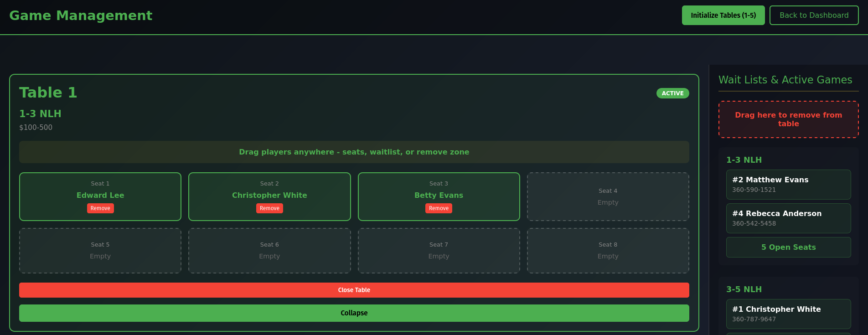This screenshot has height=335, width=868.
Task: Select the empty Seat 5 slot
Action: (x=100, y=251)
